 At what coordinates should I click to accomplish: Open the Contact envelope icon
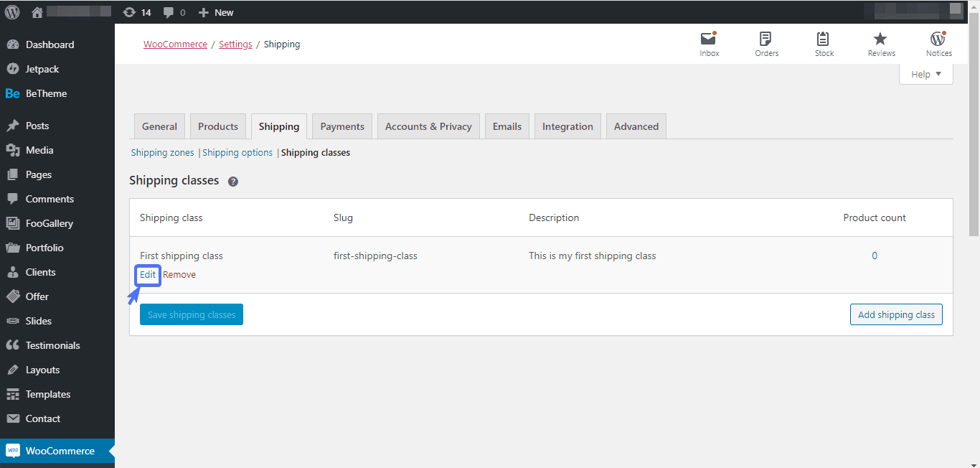point(12,418)
